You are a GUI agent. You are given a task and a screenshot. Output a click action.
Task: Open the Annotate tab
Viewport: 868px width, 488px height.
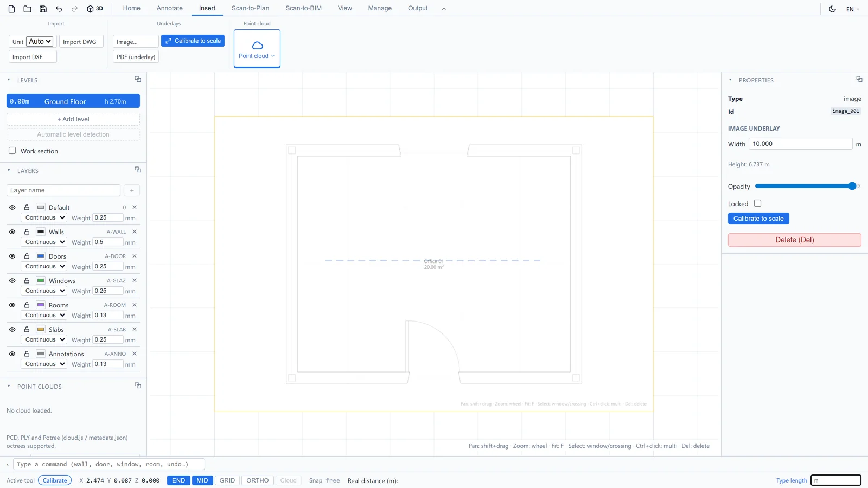(x=170, y=8)
